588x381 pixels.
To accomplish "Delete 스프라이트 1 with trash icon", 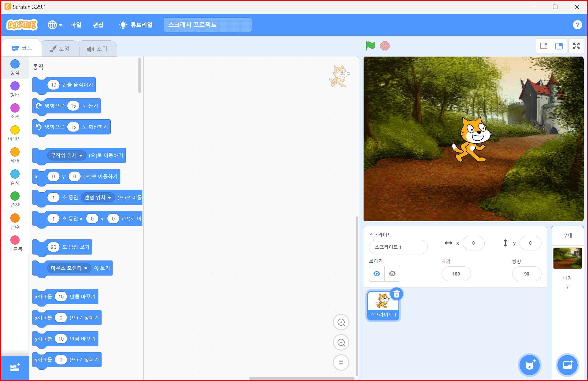I will pos(397,294).
